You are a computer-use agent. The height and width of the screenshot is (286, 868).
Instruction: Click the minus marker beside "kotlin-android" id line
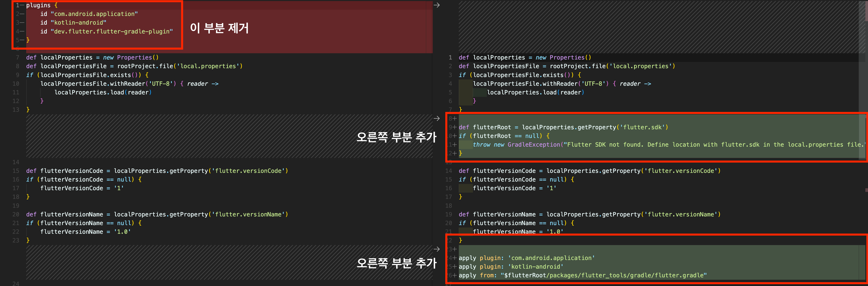click(22, 23)
